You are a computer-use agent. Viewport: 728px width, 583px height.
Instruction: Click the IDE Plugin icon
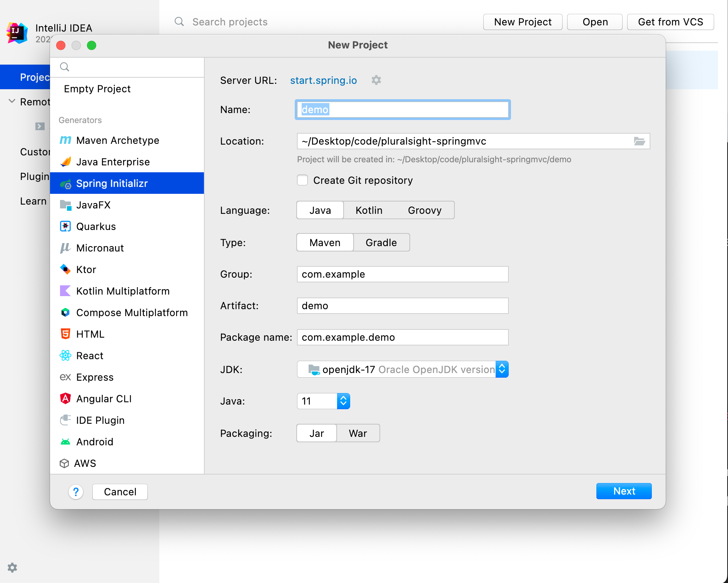65,420
